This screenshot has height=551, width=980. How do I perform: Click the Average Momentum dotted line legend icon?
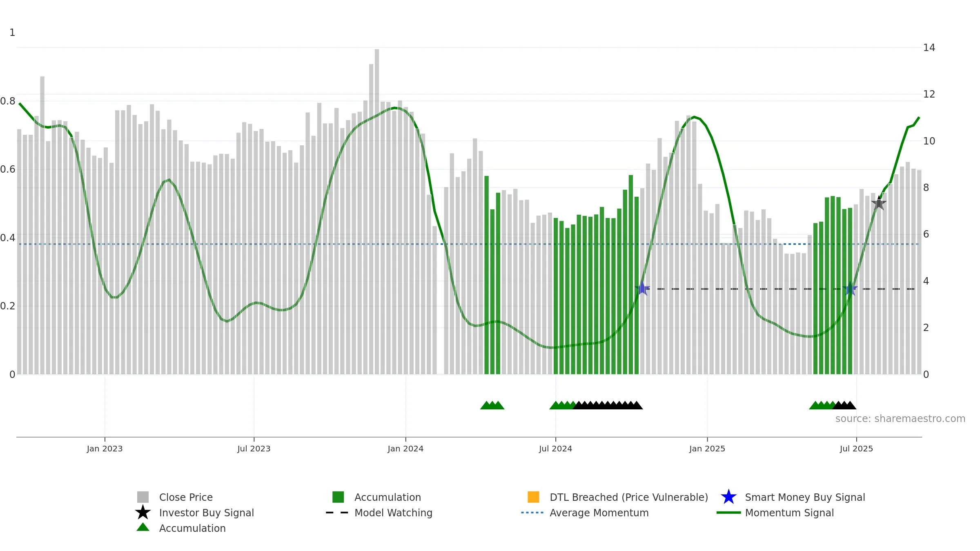532,513
